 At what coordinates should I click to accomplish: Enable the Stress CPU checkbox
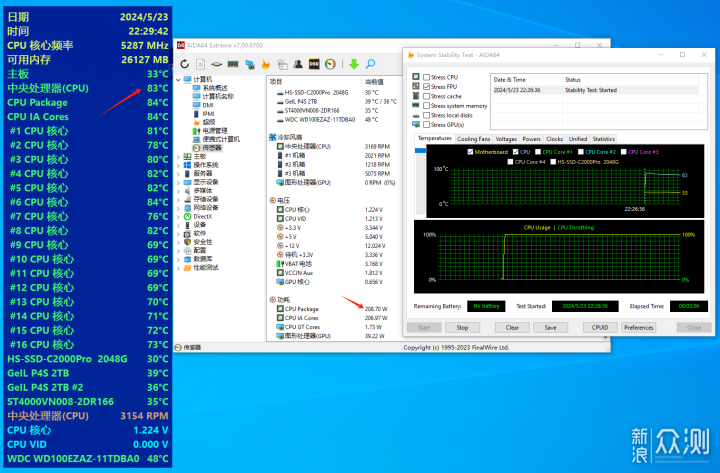point(427,77)
